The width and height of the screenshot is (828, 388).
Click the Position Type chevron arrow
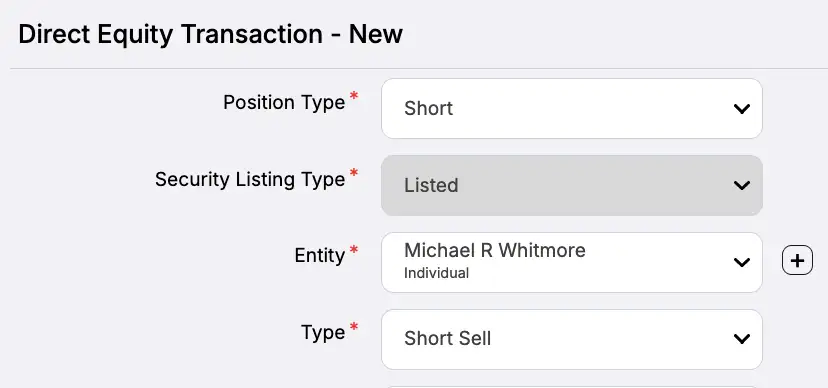click(x=742, y=109)
